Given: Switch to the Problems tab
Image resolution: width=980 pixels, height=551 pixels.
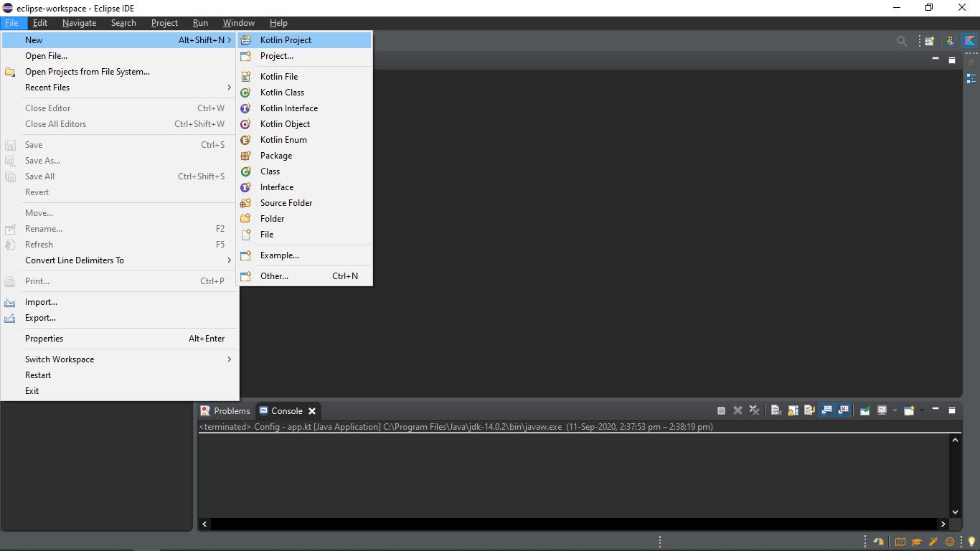Looking at the screenshot, I should point(231,410).
